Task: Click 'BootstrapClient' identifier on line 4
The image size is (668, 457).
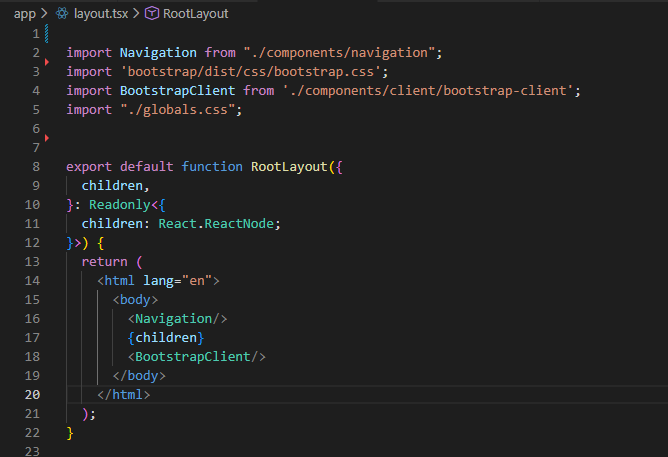Action: (x=177, y=91)
